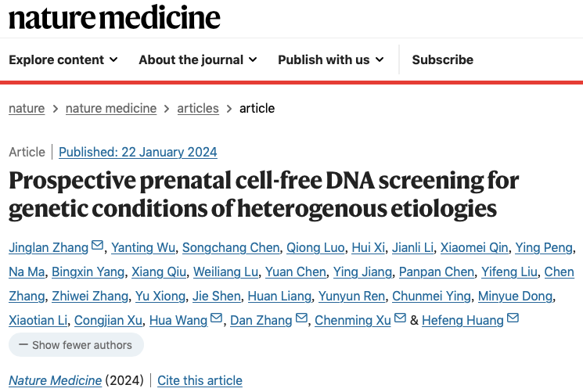Screen dimensions: 583x392
Task: Open author Minyue Dong's profile link
Action: pyautogui.click(x=515, y=296)
